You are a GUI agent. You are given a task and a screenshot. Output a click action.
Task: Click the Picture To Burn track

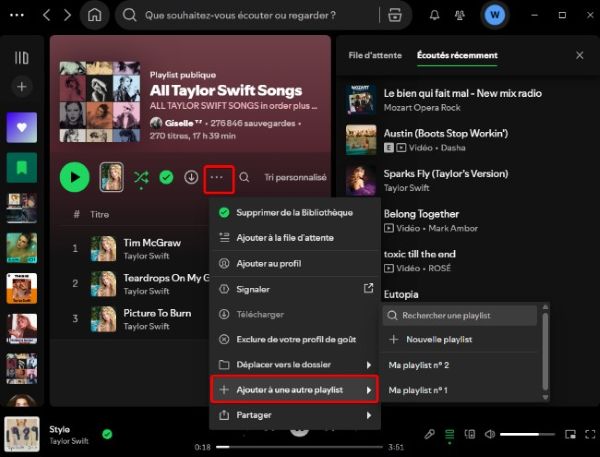(157, 313)
